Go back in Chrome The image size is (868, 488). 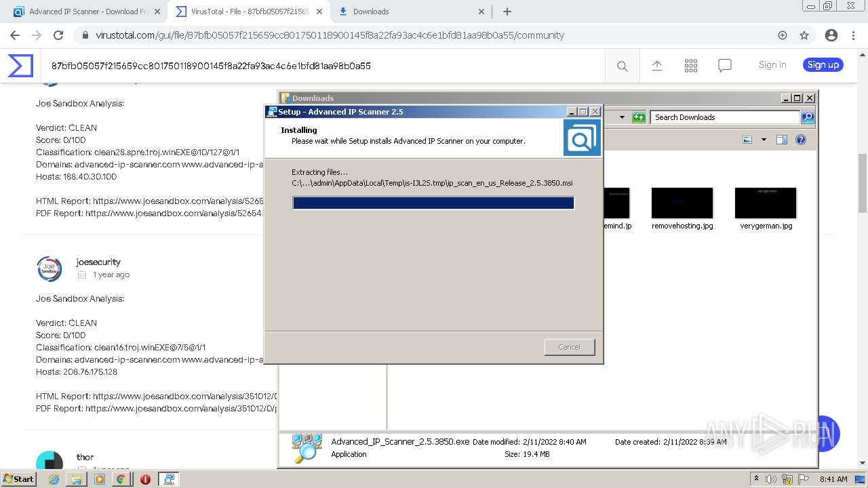(x=15, y=35)
